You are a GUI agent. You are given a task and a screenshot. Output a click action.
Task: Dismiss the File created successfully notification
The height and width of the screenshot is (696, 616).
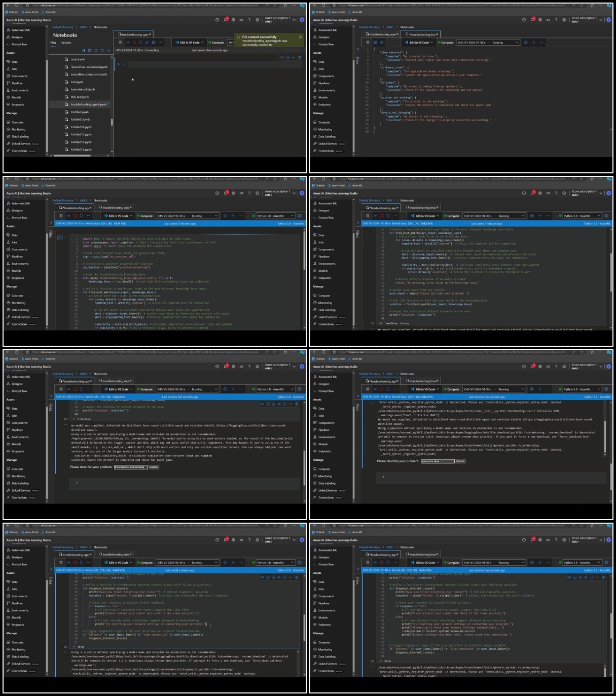pos(300,37)
